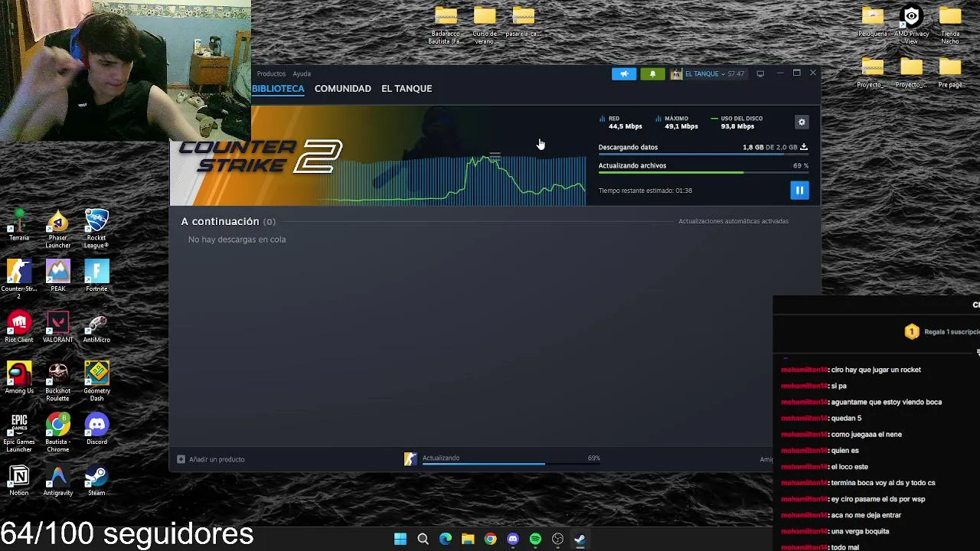980x551 pixels.
Task: Open File Explorer from taskbar
Action: [468, 539]
